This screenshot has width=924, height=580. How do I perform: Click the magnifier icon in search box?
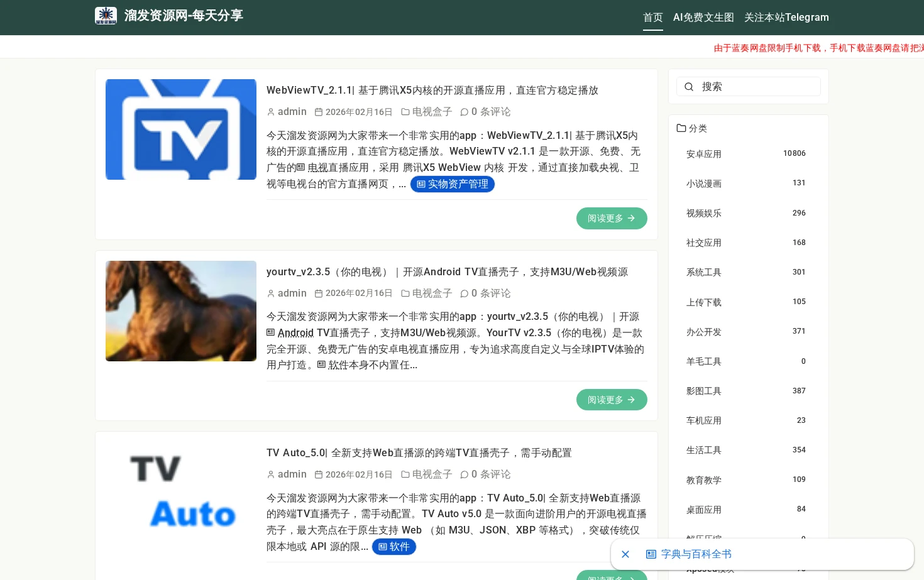pyautogui.click(x=689, y=87)
